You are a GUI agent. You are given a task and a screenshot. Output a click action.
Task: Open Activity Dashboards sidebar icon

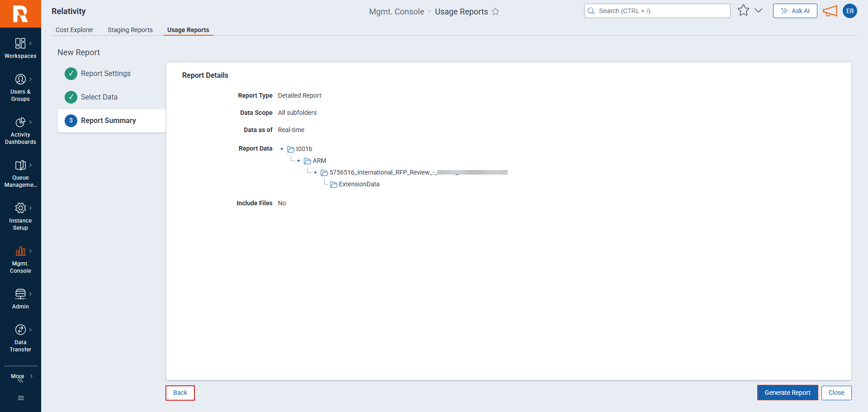tap(20, 122)
